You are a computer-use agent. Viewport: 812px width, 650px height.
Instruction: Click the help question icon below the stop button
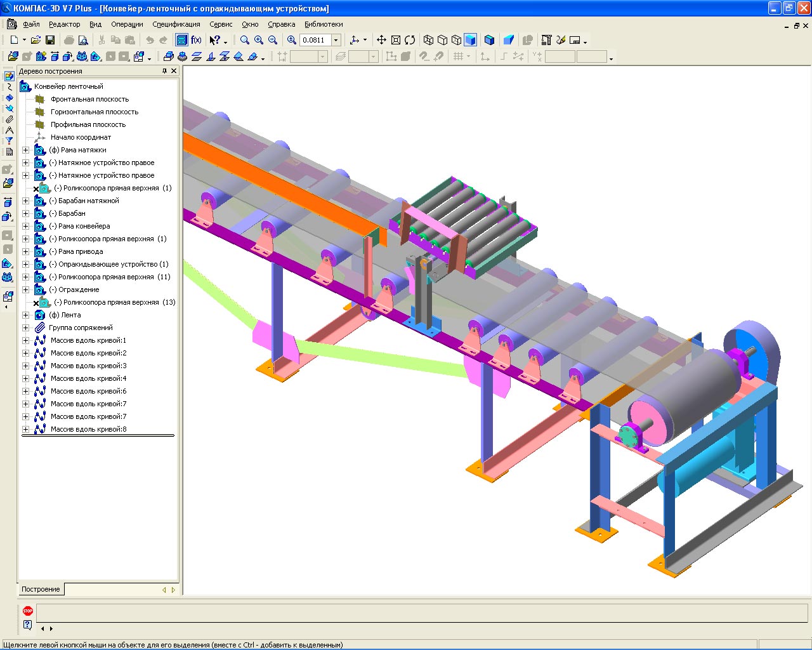point(27,625)
